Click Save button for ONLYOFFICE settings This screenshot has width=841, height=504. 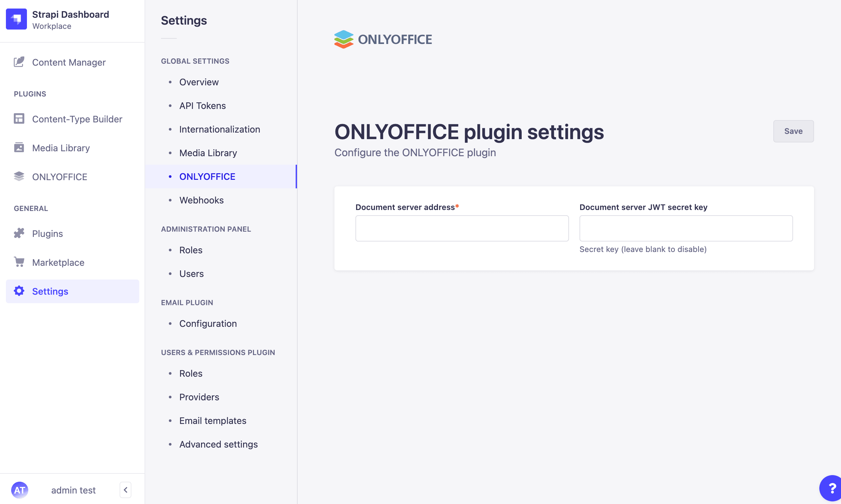(x=794, y=131)
